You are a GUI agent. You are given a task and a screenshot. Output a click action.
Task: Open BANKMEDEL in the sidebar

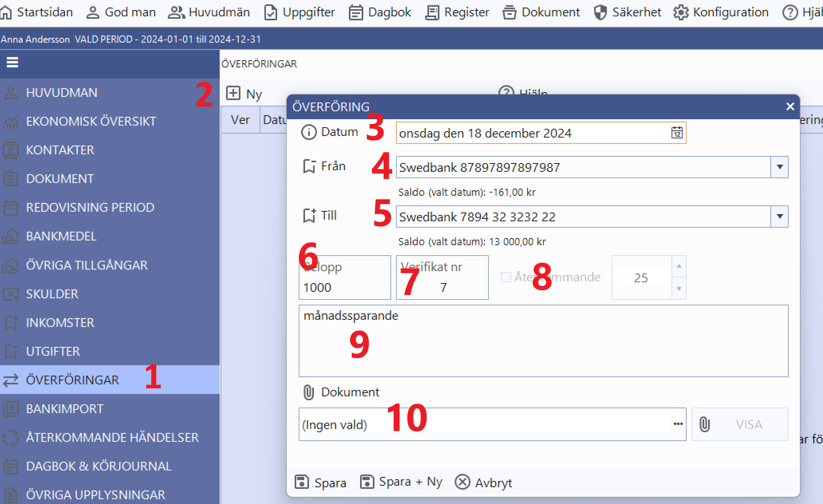point(110,236)
